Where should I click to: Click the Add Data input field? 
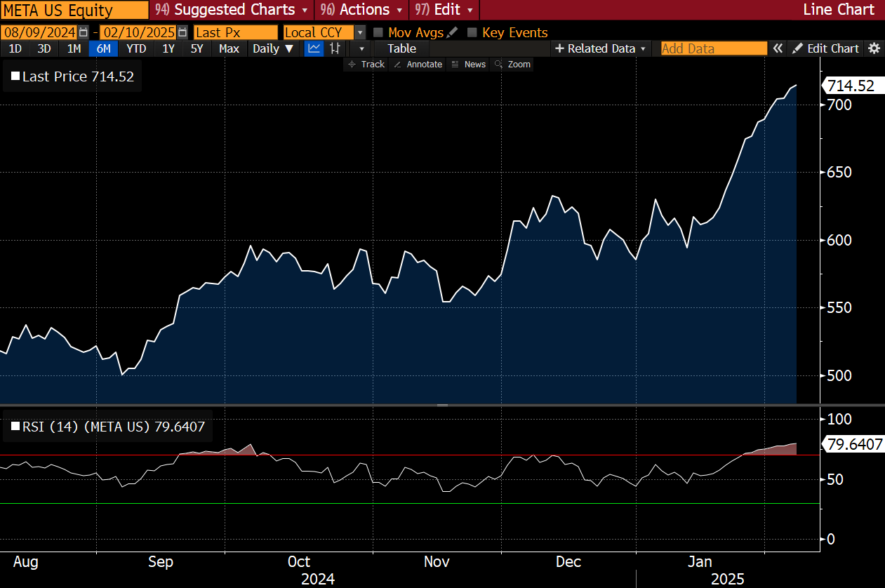(x=714, y=48)
